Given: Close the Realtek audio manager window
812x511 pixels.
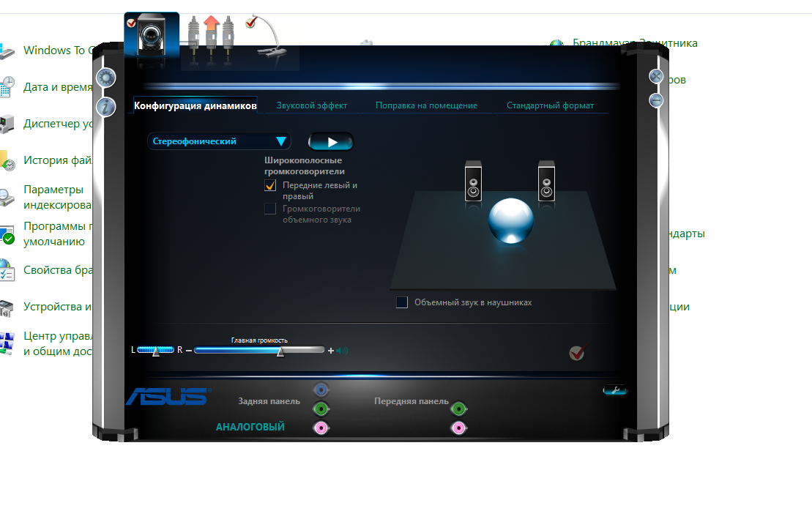Looking at the screenshot, I should pos(656,77).
